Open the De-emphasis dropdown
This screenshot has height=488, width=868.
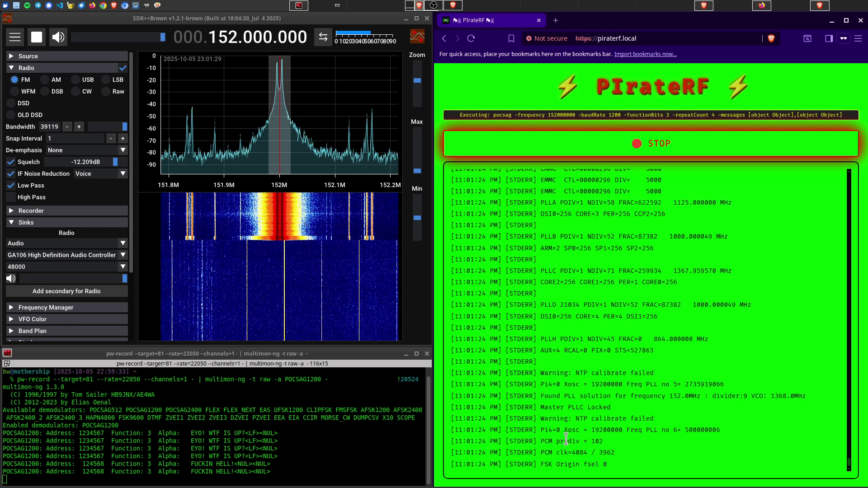click(85, 150)
